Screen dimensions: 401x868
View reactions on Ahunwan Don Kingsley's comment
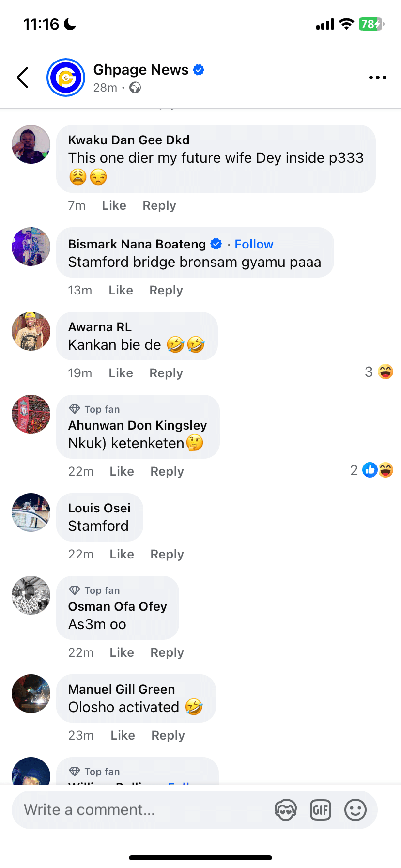pyautogui.click(x=372, y=470)
